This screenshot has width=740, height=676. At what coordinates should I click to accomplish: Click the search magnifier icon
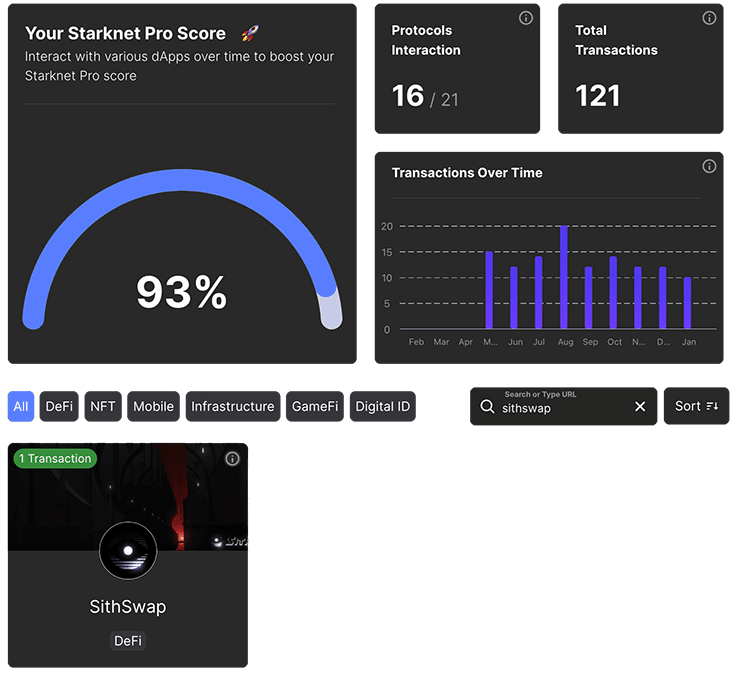click(487, 406)
